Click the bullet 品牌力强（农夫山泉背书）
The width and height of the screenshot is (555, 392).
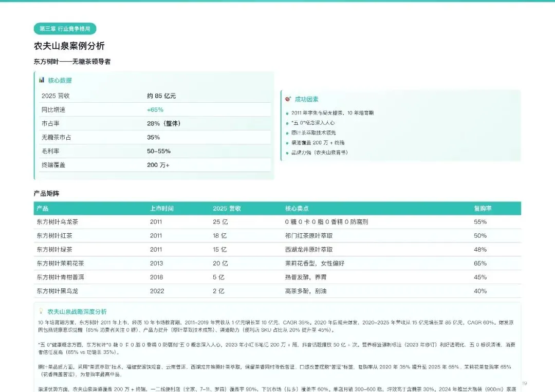[x=320, y=153]
